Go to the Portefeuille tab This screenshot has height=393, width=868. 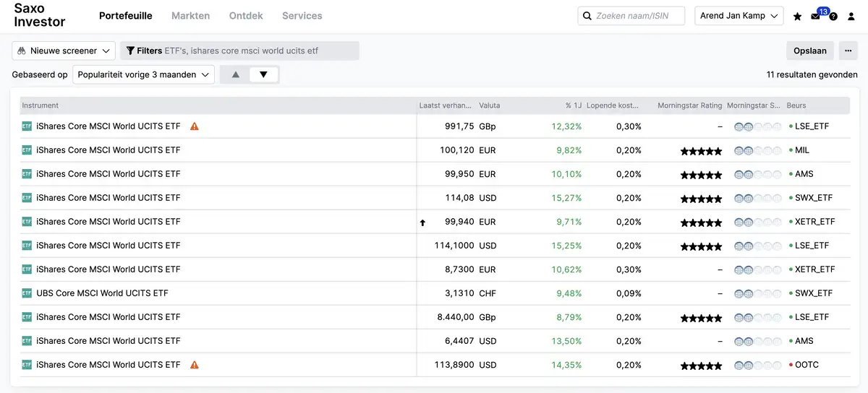click(x=126, y=16)
